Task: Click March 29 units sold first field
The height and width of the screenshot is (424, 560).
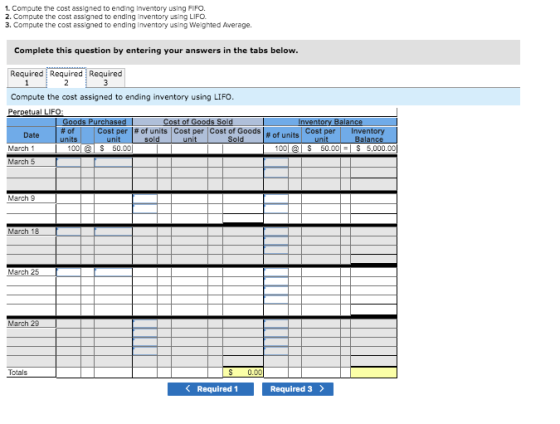Action: (x=145, y=324)
